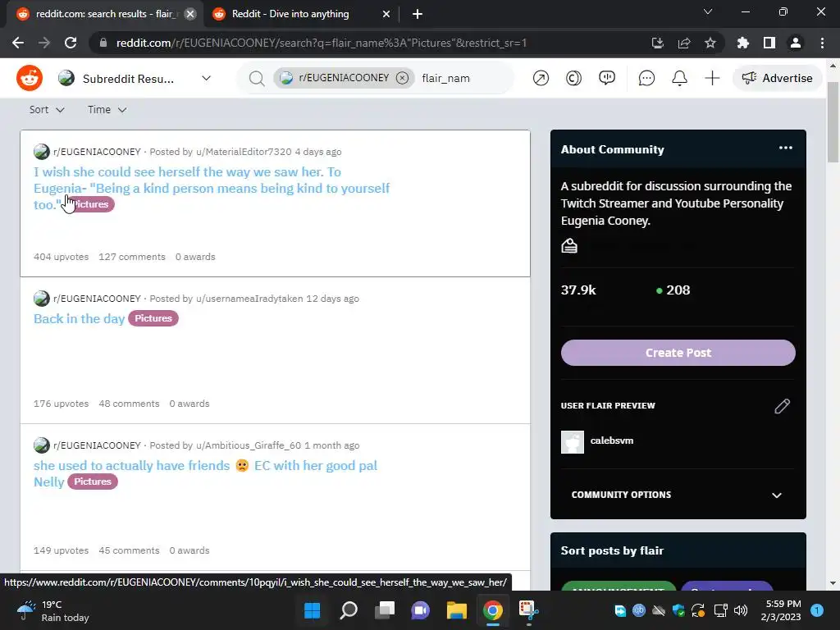
Task: Open the Chrome profile icon
Action: (x=796, y=43)
